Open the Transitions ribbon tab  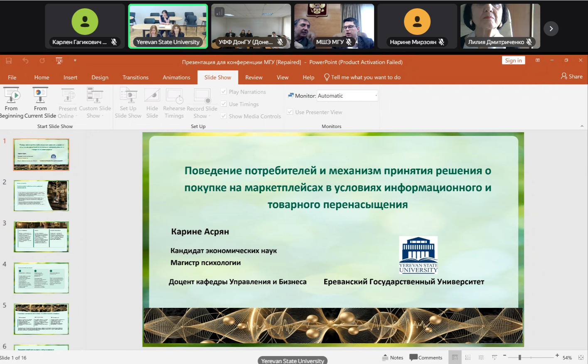click(x=135, y=77)
